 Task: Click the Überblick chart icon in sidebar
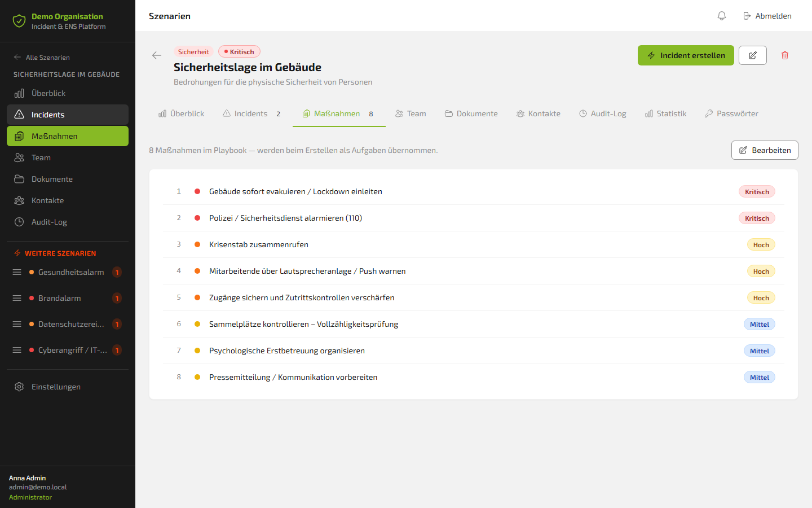[x=19, y=93]
